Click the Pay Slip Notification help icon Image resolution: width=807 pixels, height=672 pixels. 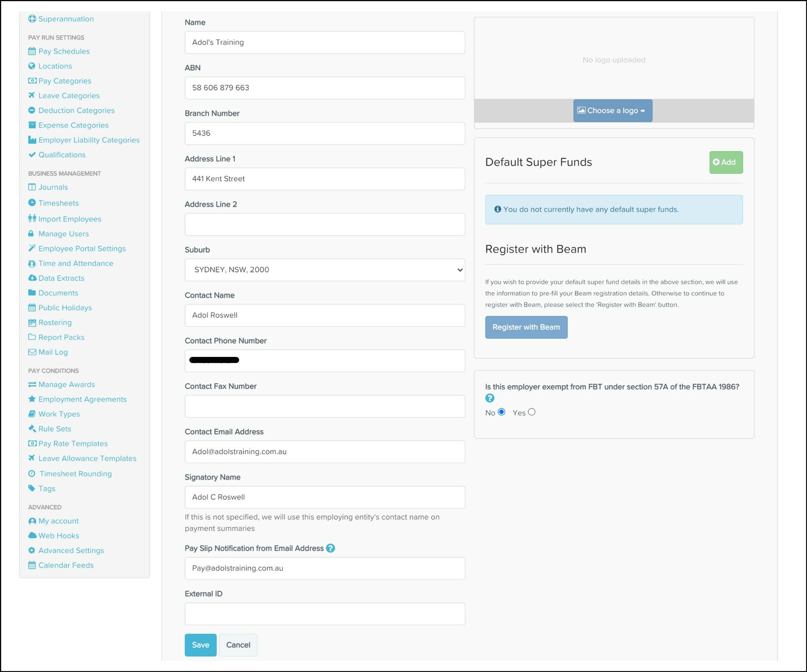331,548
